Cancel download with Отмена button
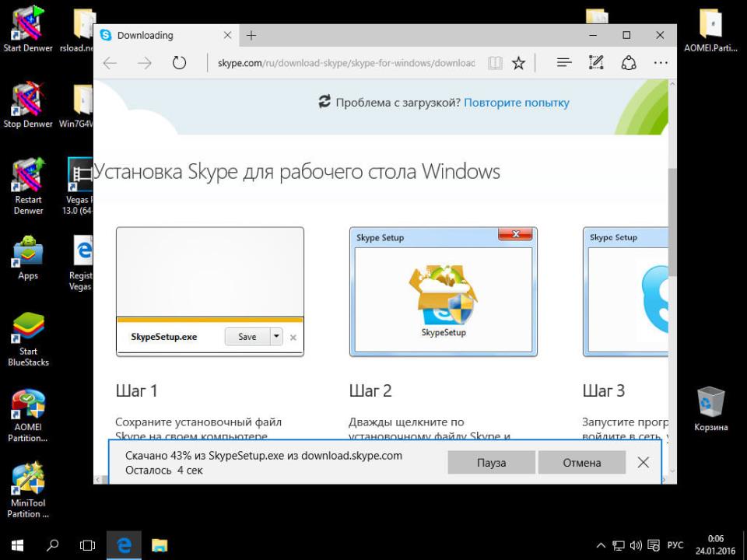Image resolution: width=747 pixels, height=560 pixels. click(x=582, y=462)
